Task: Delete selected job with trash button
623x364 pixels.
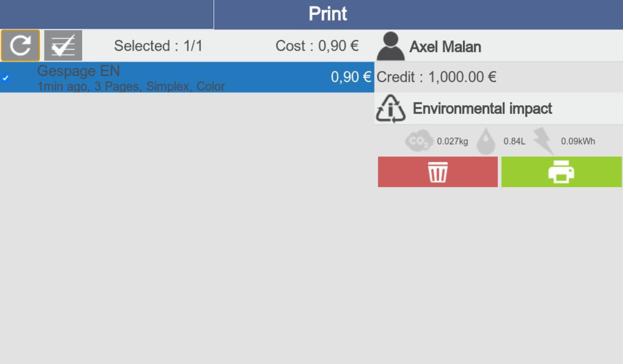Action: (x=437, y=172)
